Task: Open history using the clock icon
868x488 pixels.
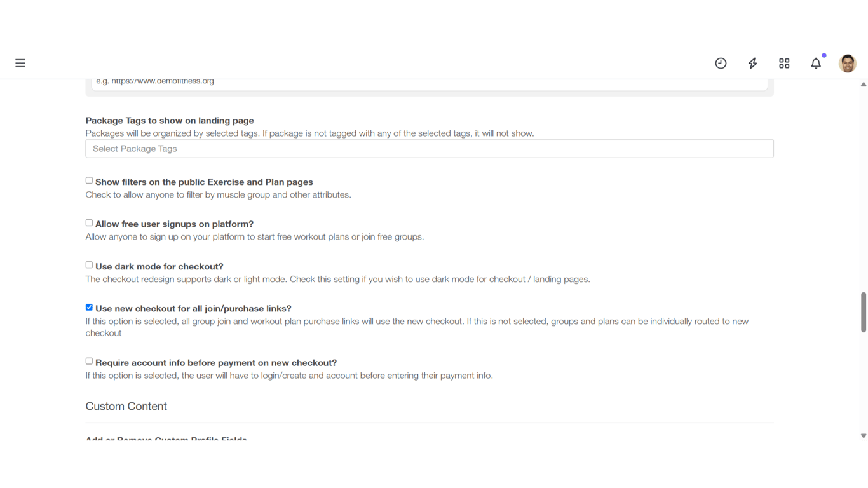Action: point(721,63)
